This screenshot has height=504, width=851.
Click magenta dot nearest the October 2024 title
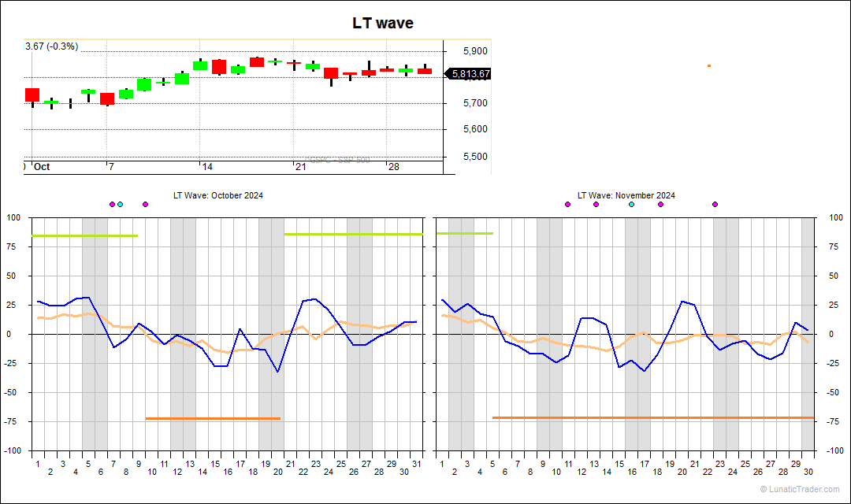[x=145, y=204]
